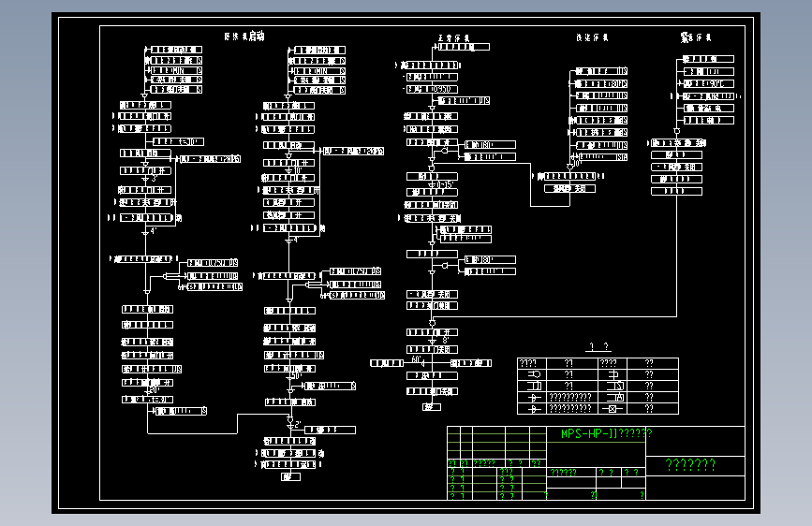
Task: Select the 3' delay label
Action: pyautogui.click(x=154, y=179)
